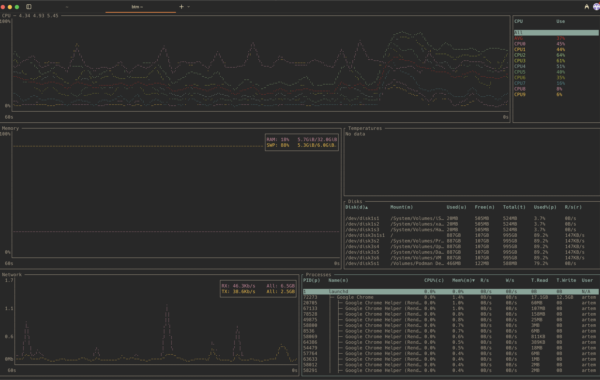The width and height of the screenshot is (600, 380).
Task: Select the /dev/disk3s4 disk row
Action: (471, 246)
